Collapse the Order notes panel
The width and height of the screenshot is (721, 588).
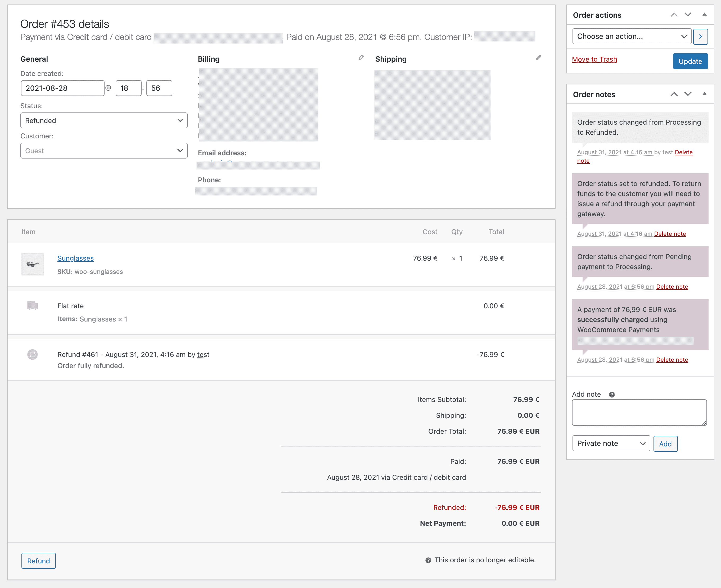pyautogui.click(x=704, y=94)
